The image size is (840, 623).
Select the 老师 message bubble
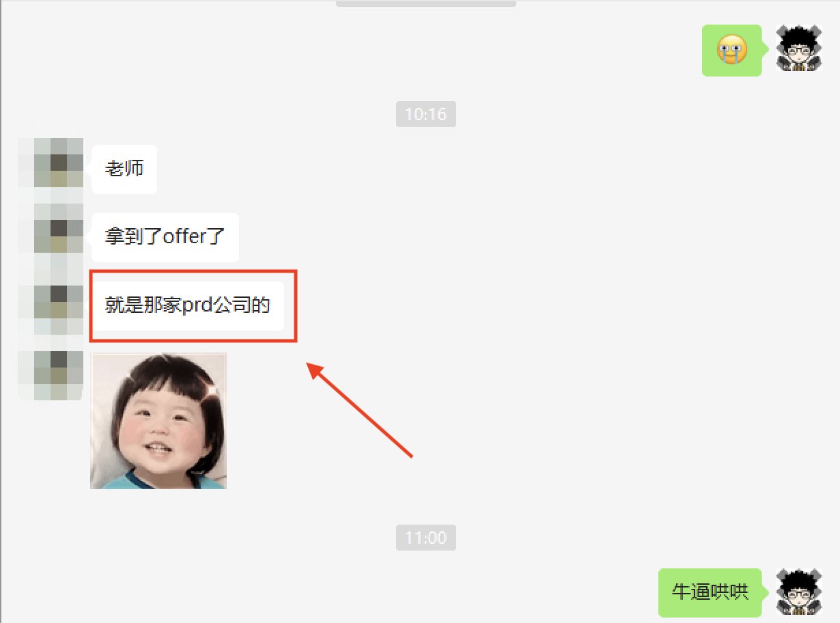click(x=124, y=169)
